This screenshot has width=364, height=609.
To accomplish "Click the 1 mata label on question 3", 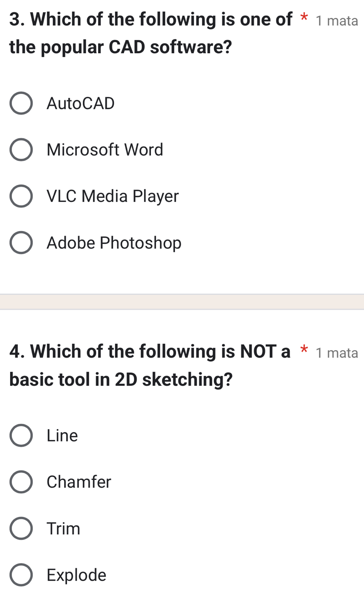I will click(x=337, y=21).
